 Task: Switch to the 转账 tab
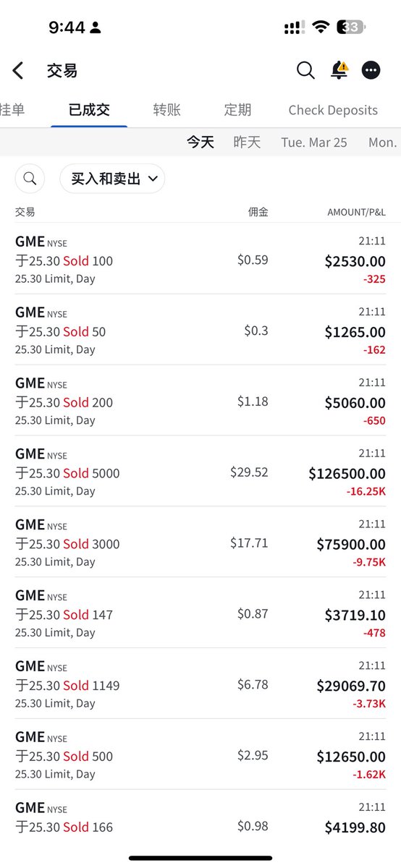tap(166, 110)
